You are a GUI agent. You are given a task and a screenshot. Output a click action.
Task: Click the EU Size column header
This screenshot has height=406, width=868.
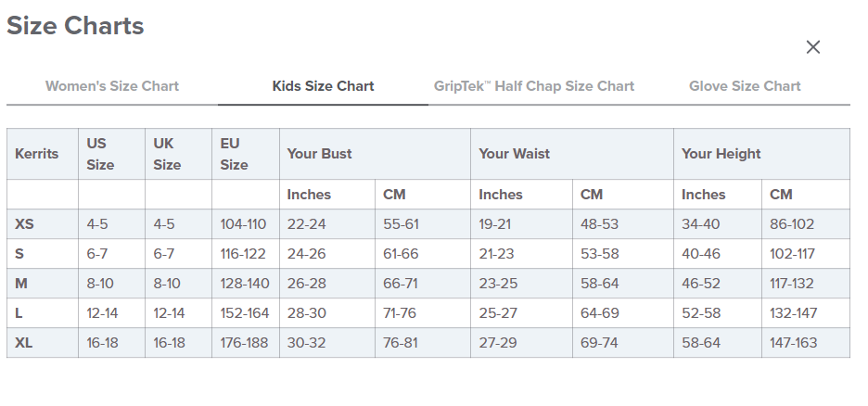pyautogui.click(x=234, y=154)
